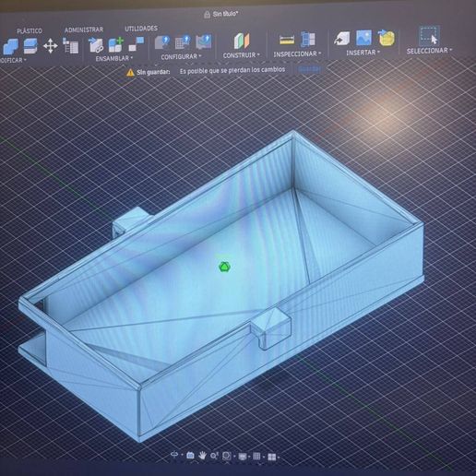The width and height of the screenshot is (476, 476).
Task: Open Display Settings monitor icon
Action: (242, 457)
